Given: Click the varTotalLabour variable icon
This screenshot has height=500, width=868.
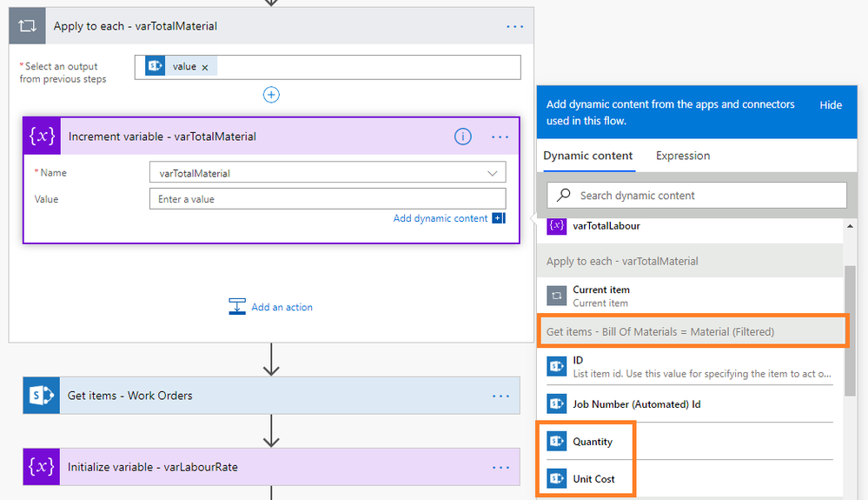Looking at the screenshot, I should pos(556,226).
